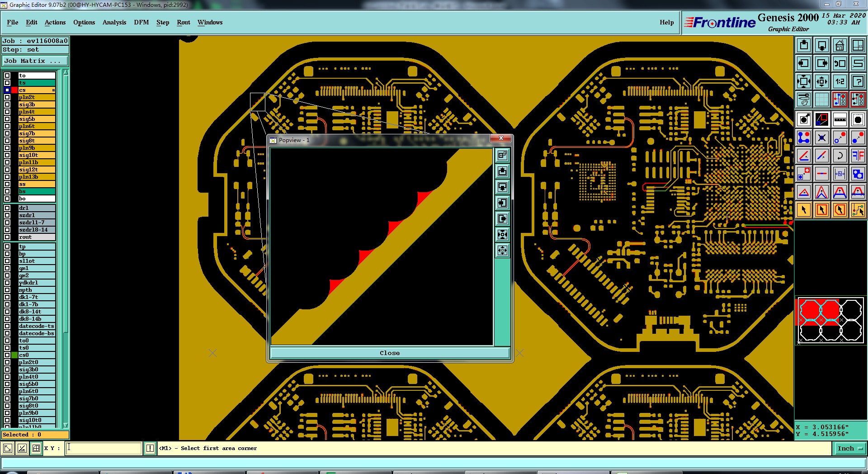Click the rotate arrow tool icon

click(840, 156)
